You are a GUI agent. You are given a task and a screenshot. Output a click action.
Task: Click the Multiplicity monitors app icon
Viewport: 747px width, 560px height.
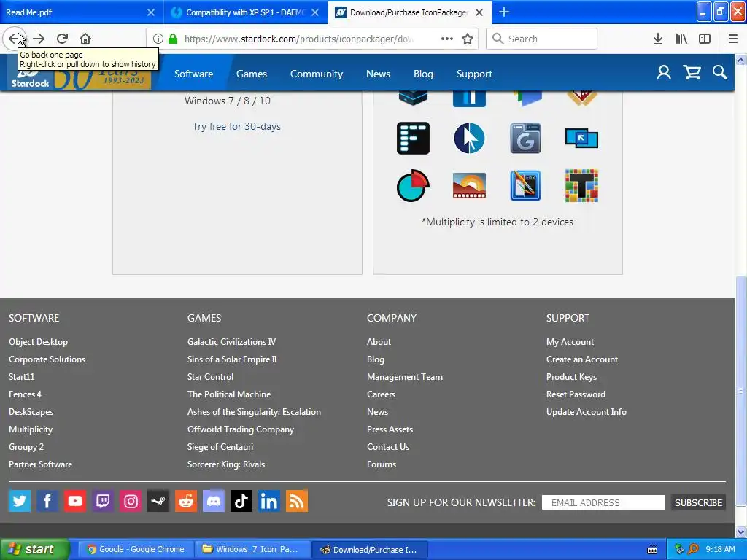[581, 138]
